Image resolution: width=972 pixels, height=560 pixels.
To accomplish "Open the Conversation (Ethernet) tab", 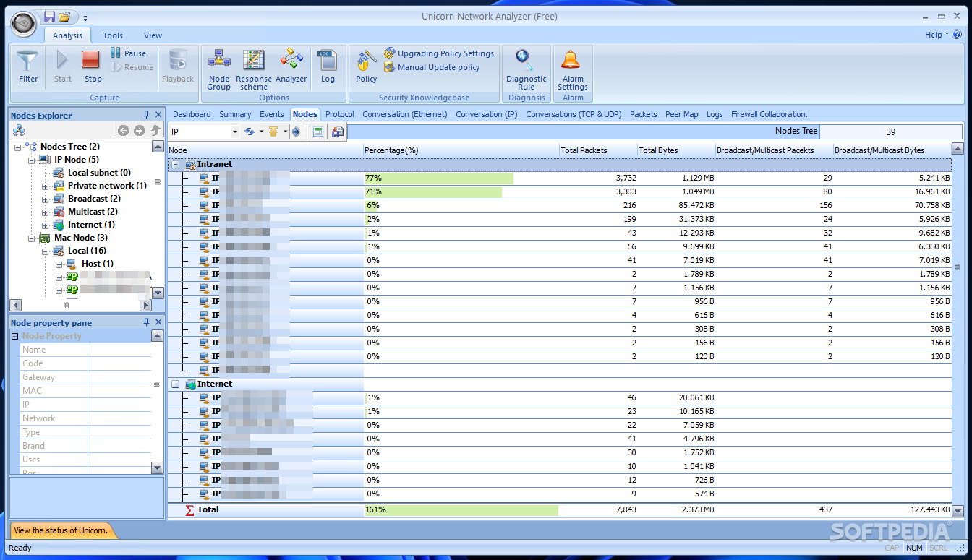I will tap(405, 114).
